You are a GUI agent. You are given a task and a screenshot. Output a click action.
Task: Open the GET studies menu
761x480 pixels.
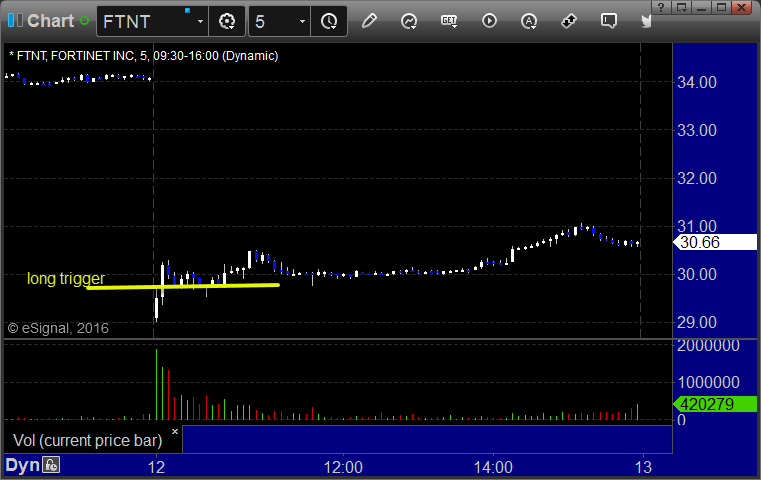pyautogui.click(x=449, y=21)
